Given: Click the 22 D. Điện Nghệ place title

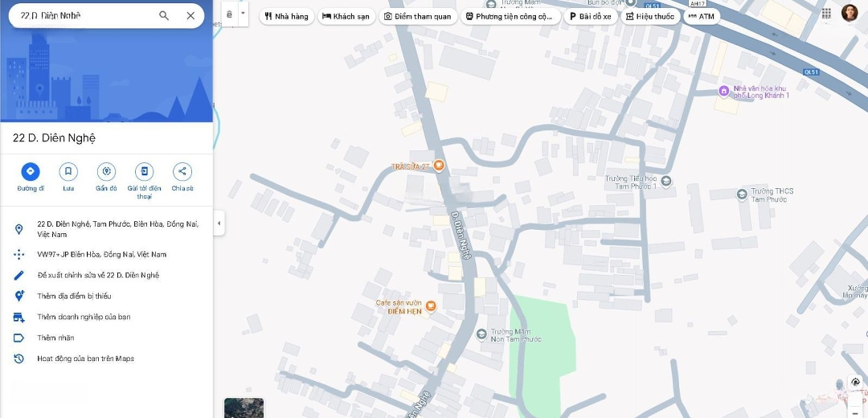Looking at the screenshot, I should pos(55,137).
